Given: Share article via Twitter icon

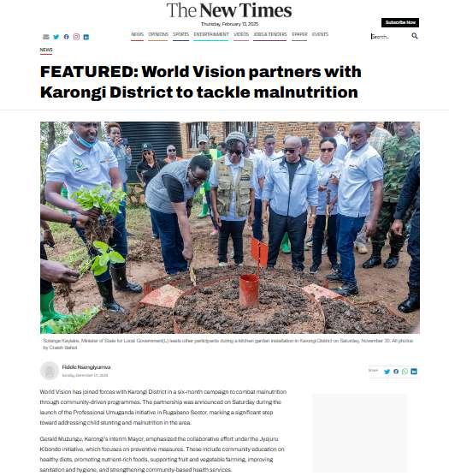Looking at the screenshot, I should click(387, 372).
